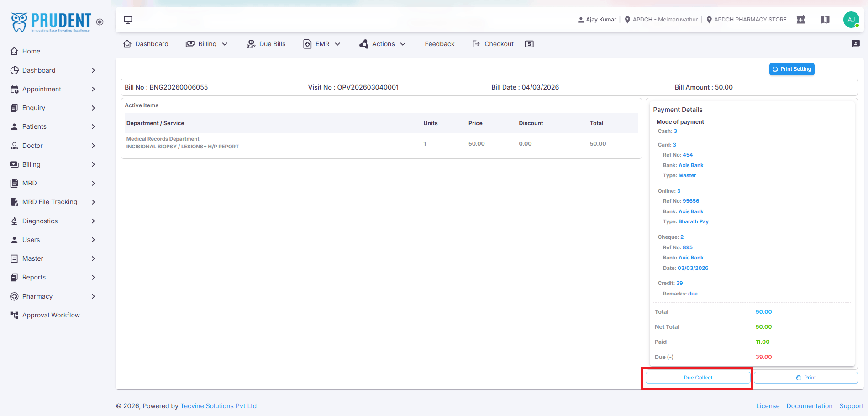Expand the Patients sidebar chevron
This screenshot has width=868, height=416.
point(93,126)
